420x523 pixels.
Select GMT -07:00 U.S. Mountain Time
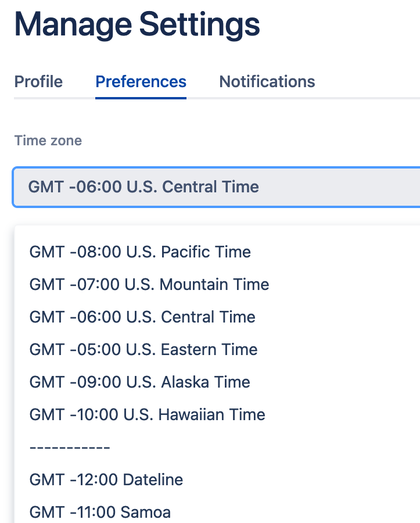point(149,284)
